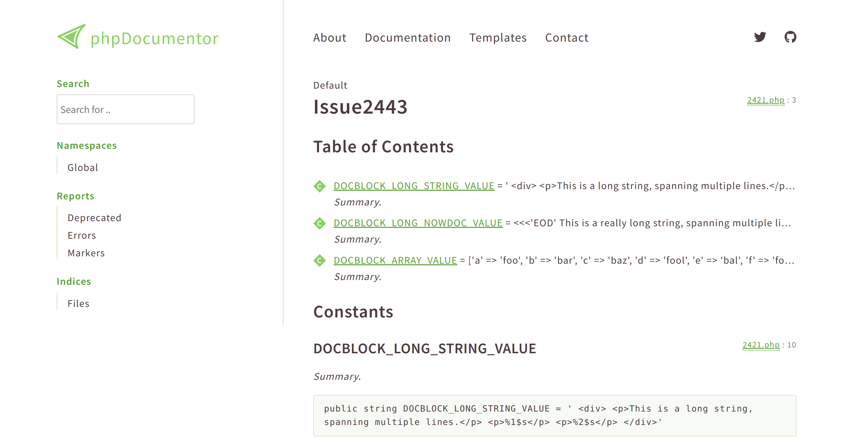The height and width of the screenshot is (448, 868).
Task: Open Files under Indices
Action: (x=78, y=303)
